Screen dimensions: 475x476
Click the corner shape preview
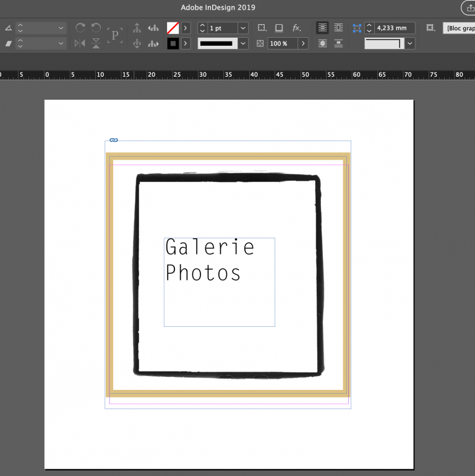click(x=384, y=44)
